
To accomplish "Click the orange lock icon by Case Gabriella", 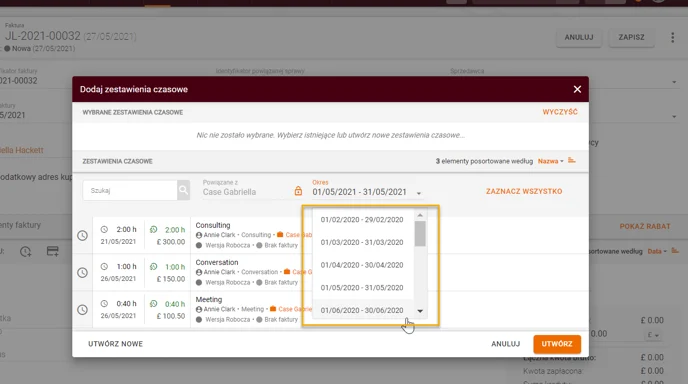I will tap(298, 191).
